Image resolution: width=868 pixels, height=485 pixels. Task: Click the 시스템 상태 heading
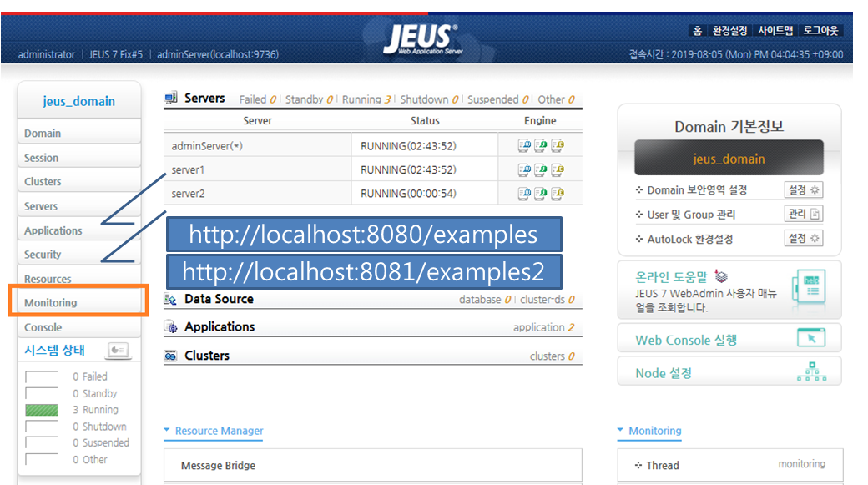click(55, 350)
